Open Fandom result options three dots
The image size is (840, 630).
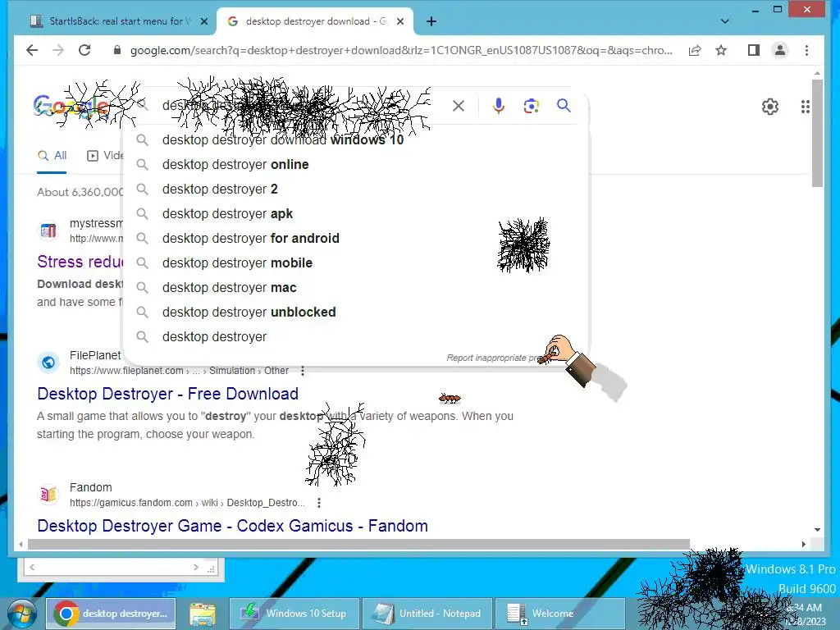319,503
